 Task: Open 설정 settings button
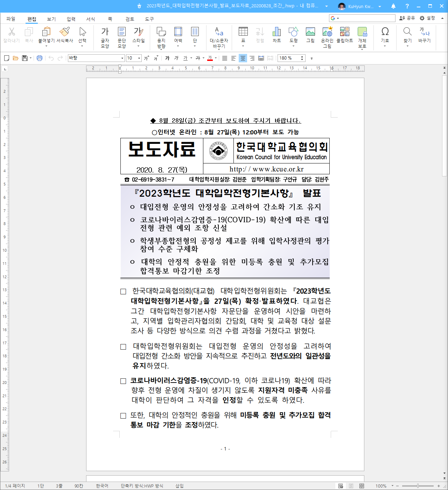pos(427,18)
